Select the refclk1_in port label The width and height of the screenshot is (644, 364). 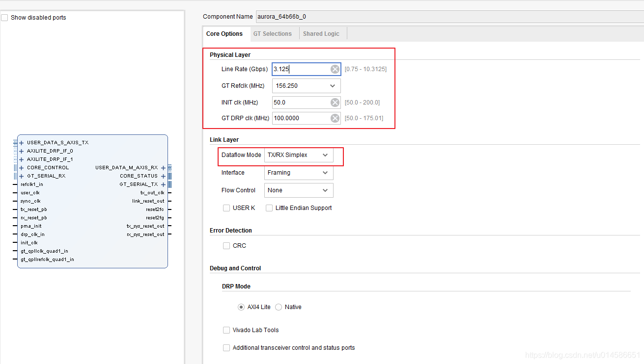click(x=32, y=184)
